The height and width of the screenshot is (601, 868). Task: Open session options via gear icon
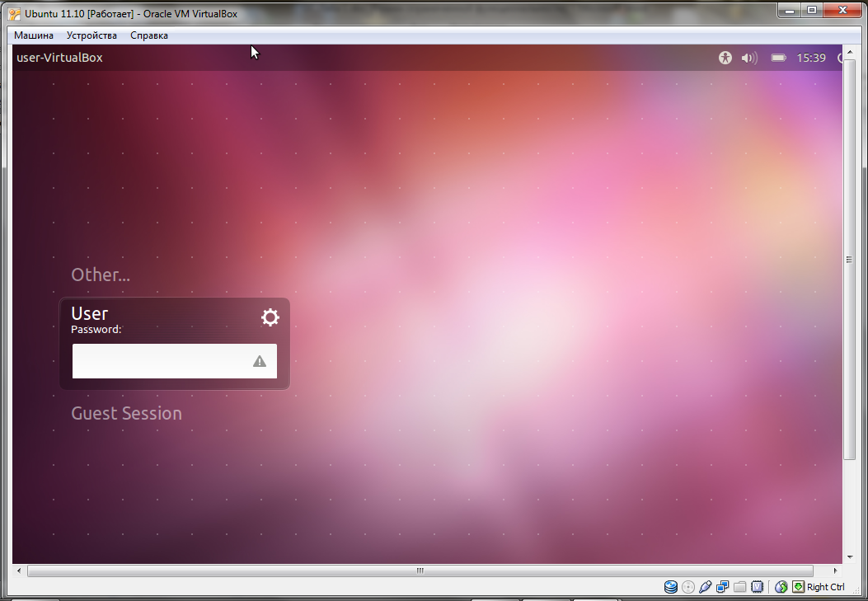[x=270, y=317]
